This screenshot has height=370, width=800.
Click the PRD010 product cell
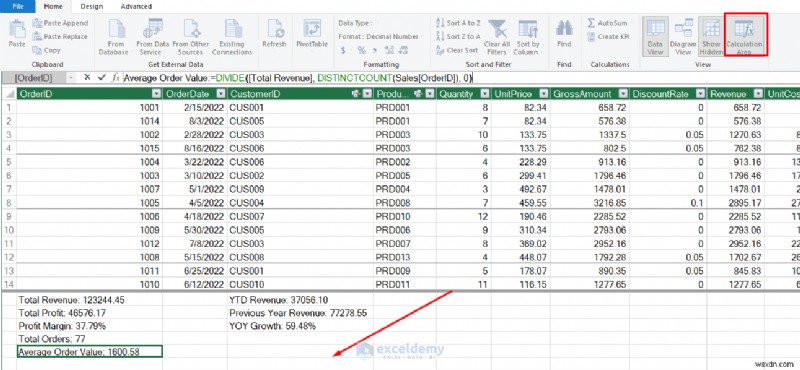(405, 216)
